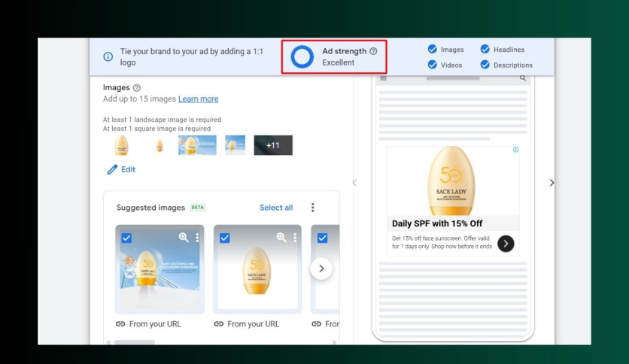The width and height of the screenshot is (629, 364).
Task: Uncheck the second suggested image checkbox
Action: tap(225, 238)
